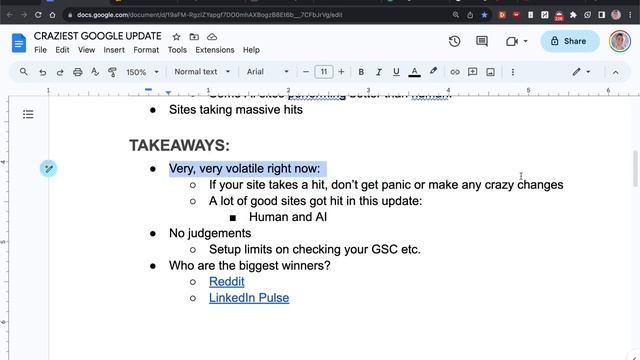640x360 pixels.
Task: Click the TAKEAWAYS: heading
Action: [180, 146]
